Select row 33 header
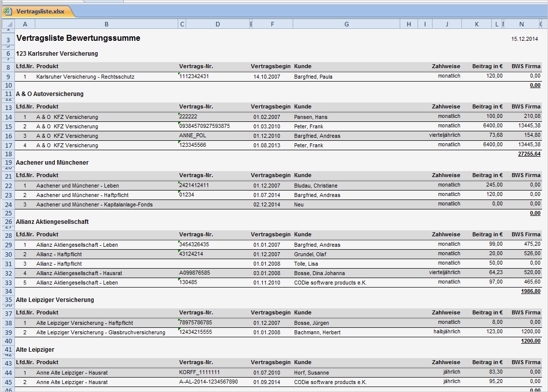Screen dimensions: 548x392 [x=8, y=283]
